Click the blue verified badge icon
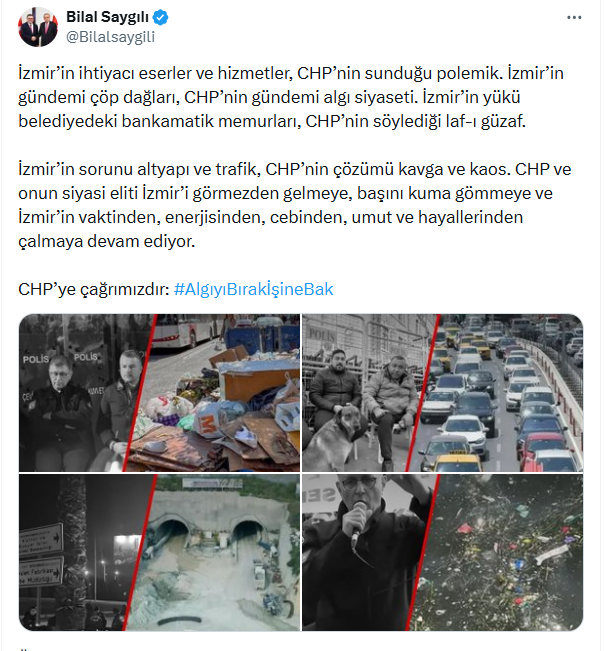This screenshot has height=651, width=604. tap(161, 17)
